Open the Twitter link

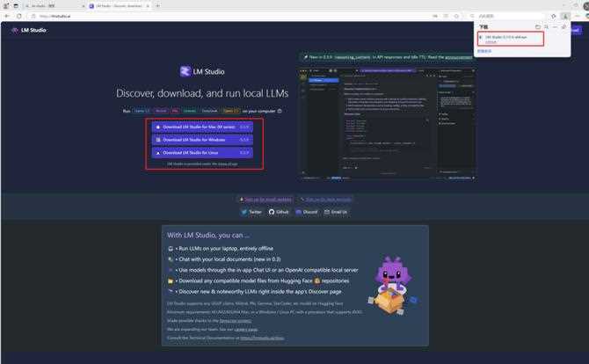[x=251, y=212]
